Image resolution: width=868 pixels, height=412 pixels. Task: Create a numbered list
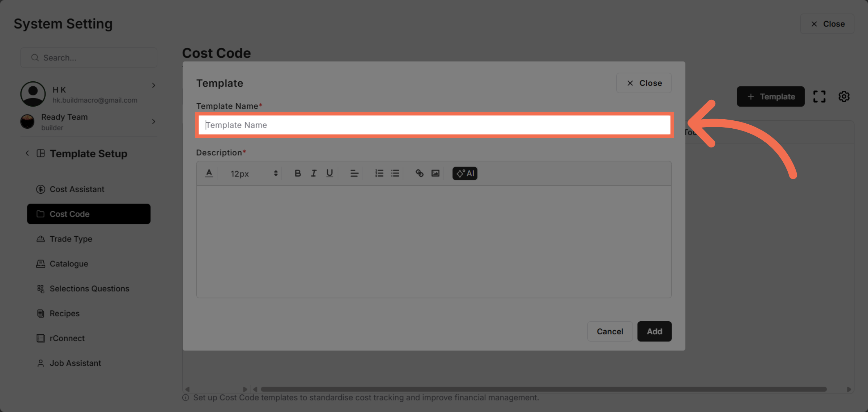379,173
